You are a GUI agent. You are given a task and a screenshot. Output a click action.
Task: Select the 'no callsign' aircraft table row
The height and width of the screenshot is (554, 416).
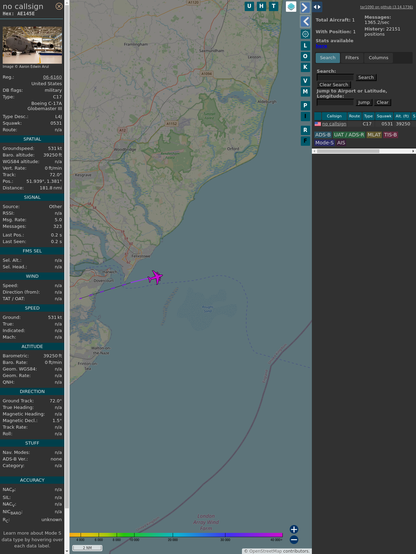point(365,124)
